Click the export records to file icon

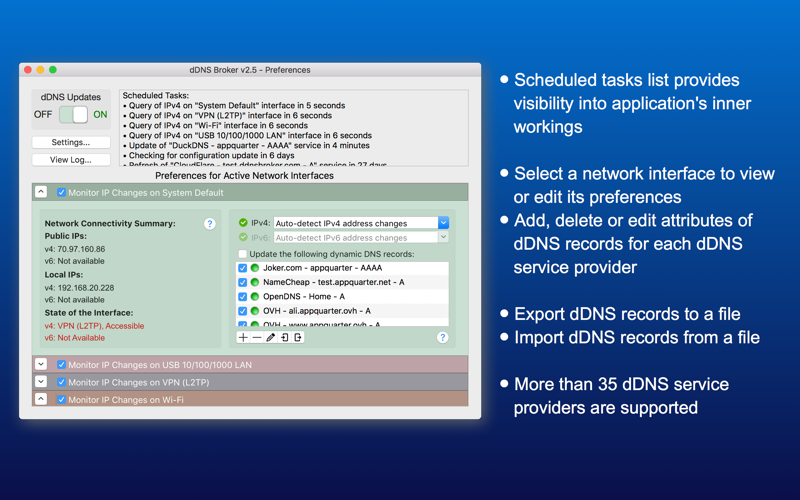[297, 337]
